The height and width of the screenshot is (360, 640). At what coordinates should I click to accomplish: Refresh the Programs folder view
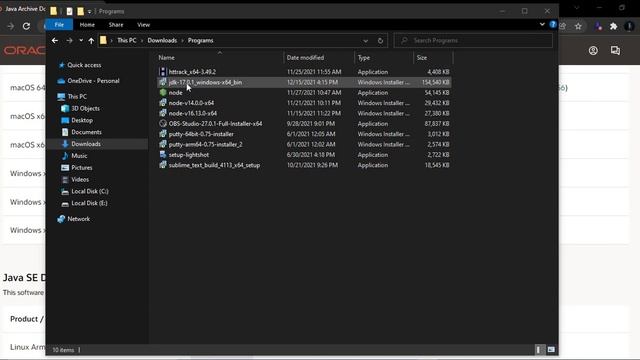[380, 40]
